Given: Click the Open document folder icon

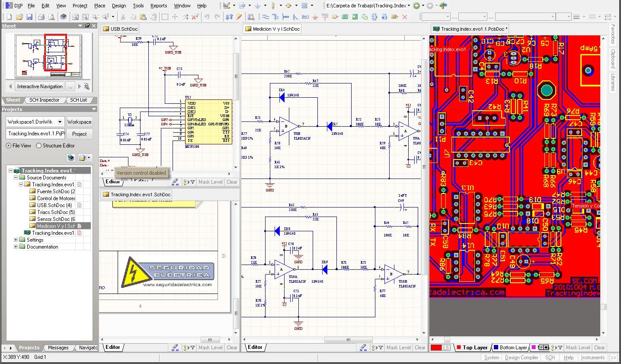Looking at the screenshot, I should pos(19,17).
